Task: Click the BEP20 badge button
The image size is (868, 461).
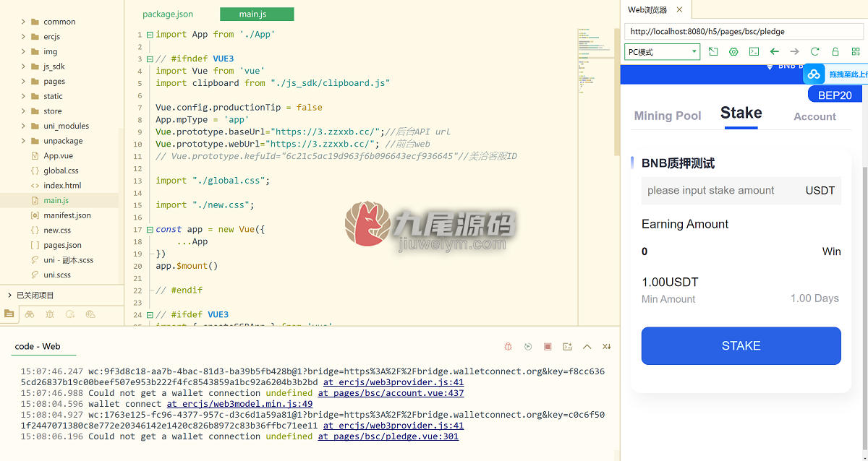Action: click(x=835, y=95)
